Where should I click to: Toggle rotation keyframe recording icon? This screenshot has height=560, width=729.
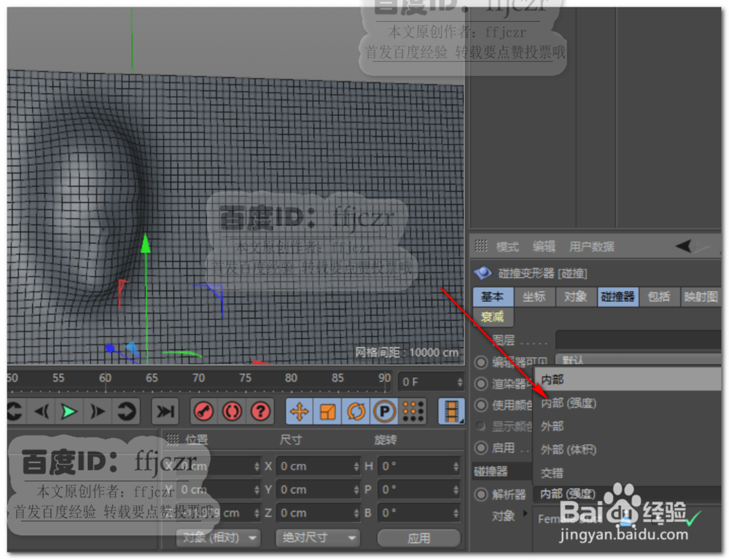[x=356, y=412]
